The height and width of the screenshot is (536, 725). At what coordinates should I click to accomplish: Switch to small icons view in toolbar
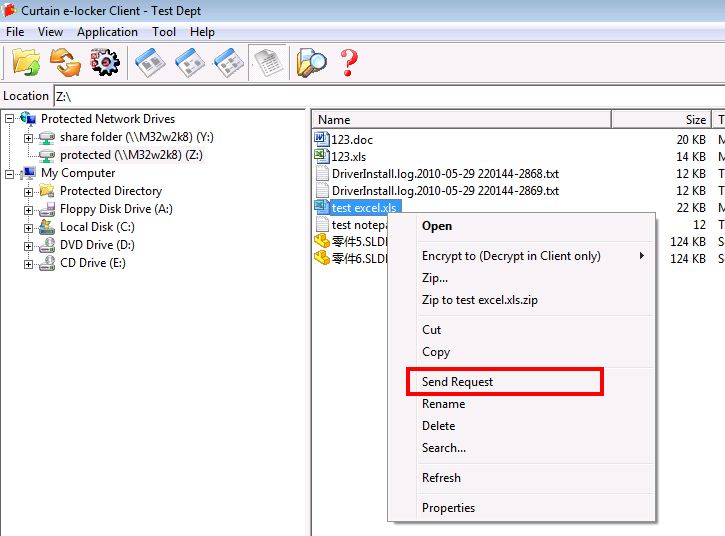[x=190, y=62]
